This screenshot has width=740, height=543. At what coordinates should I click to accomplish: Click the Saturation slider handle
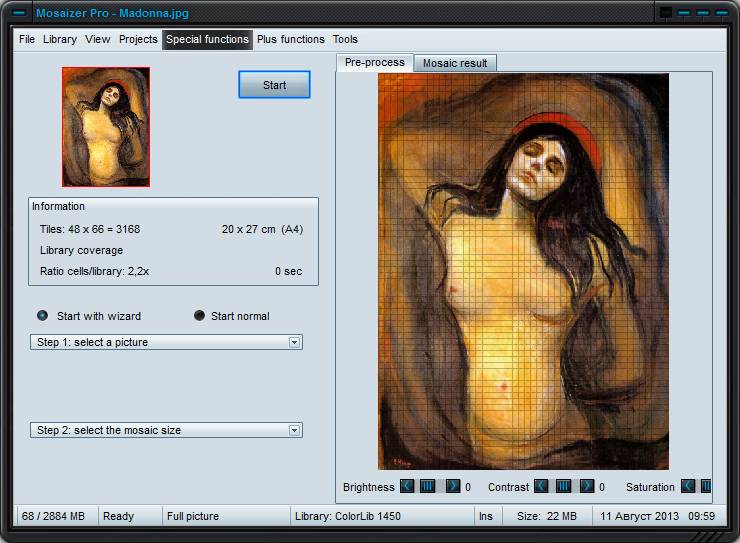click(x=706, y=486)
